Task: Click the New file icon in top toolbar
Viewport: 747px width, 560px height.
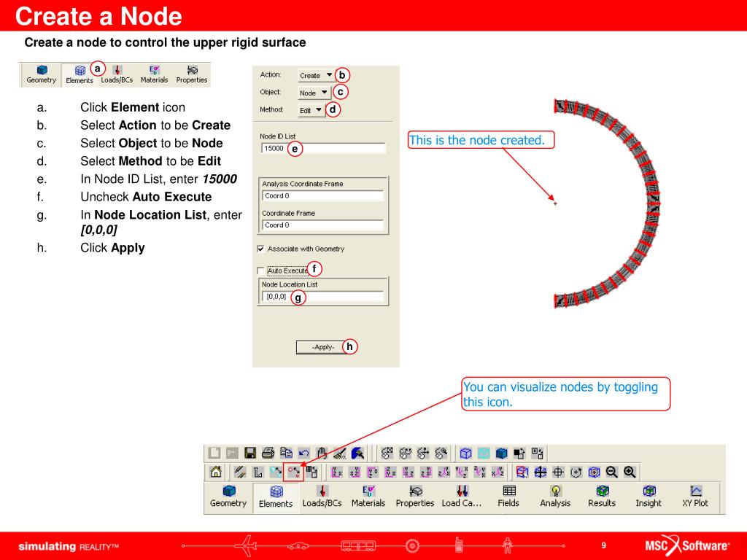Action: (214, 453)
